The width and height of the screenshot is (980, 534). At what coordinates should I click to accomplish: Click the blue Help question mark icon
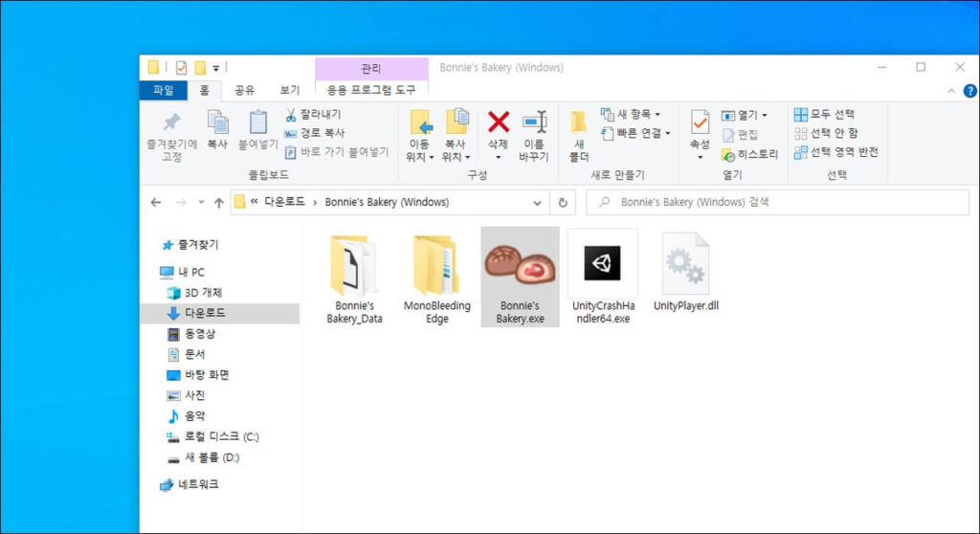969,91
